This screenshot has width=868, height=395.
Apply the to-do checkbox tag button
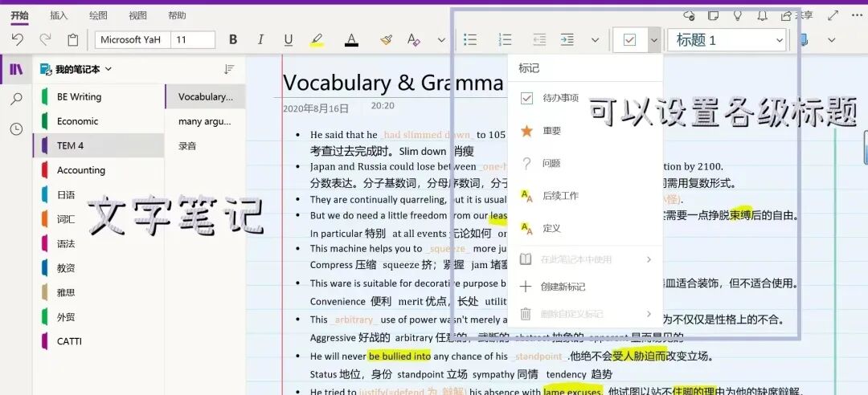click(x=629, y=40)
